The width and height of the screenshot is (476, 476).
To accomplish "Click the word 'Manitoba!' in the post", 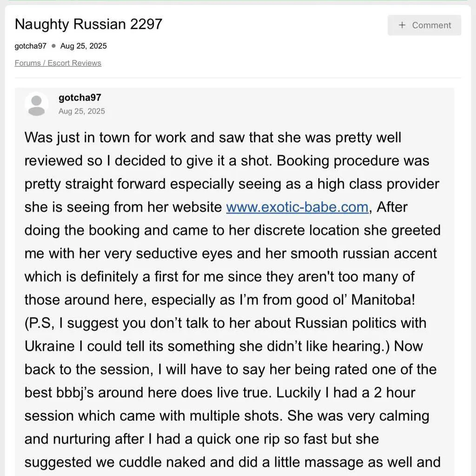I will 383,300.
